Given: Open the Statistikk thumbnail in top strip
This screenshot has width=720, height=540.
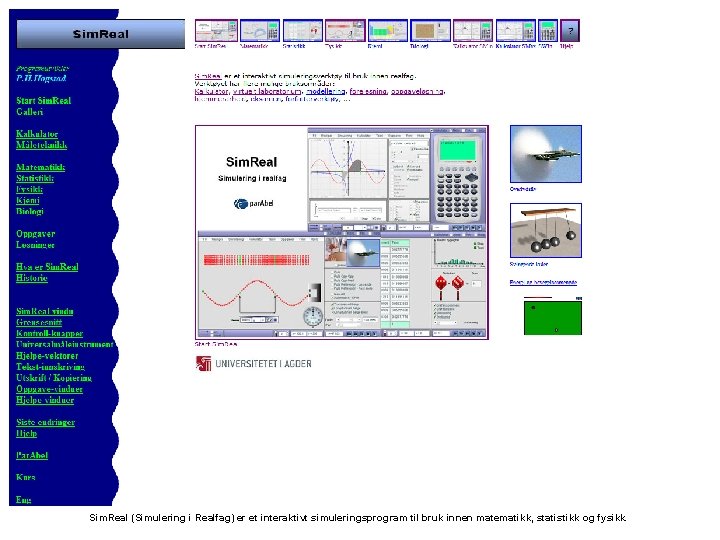Looking at the screenshot, I should (x=303, y=31).
